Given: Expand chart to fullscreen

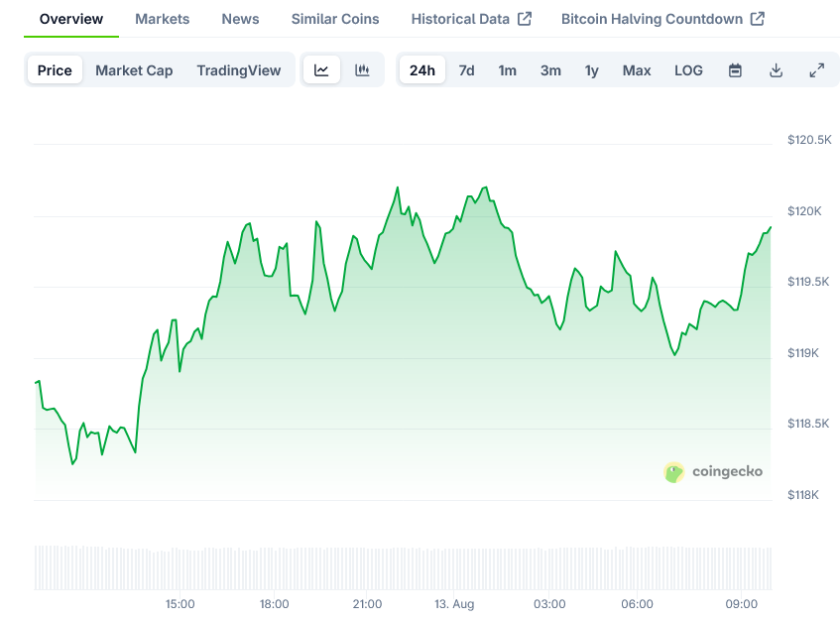Looking at the screenshot, I should pos(816,70).
